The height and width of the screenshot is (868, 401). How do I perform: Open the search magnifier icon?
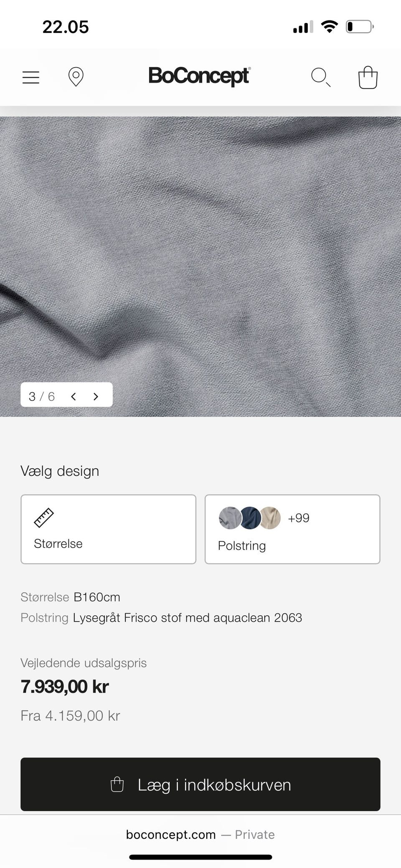[321, 77]
